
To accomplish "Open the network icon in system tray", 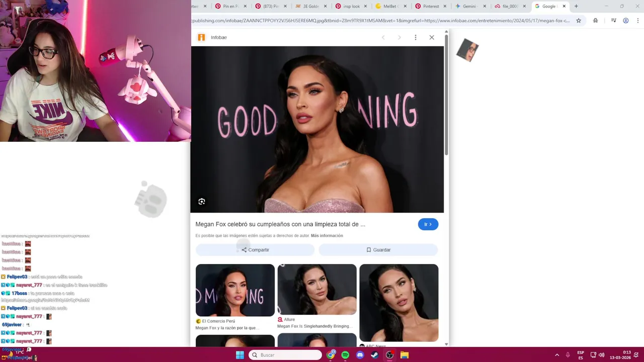I will 593,355.
